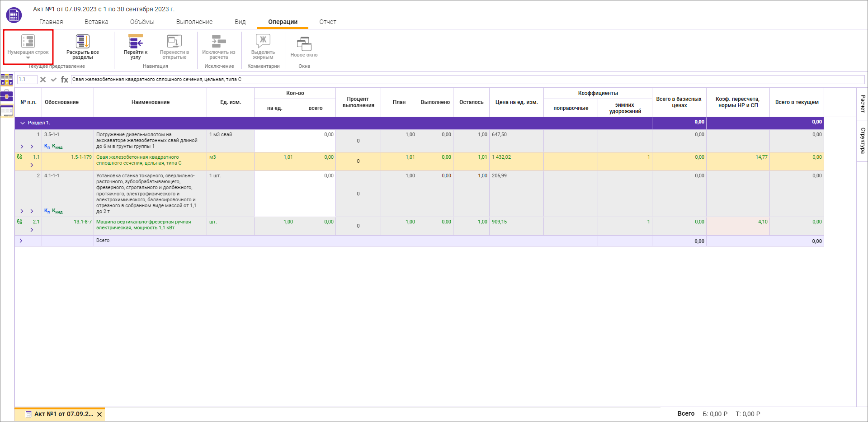
Task: Click Исключить из расчета icon
Action: [219, 46]
